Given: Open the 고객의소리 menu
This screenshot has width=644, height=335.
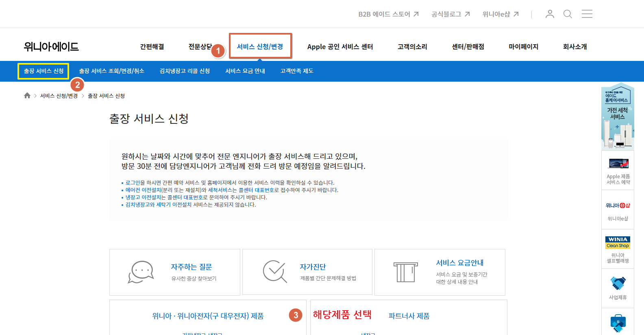Looking at the screenshot, I should 412,47.
